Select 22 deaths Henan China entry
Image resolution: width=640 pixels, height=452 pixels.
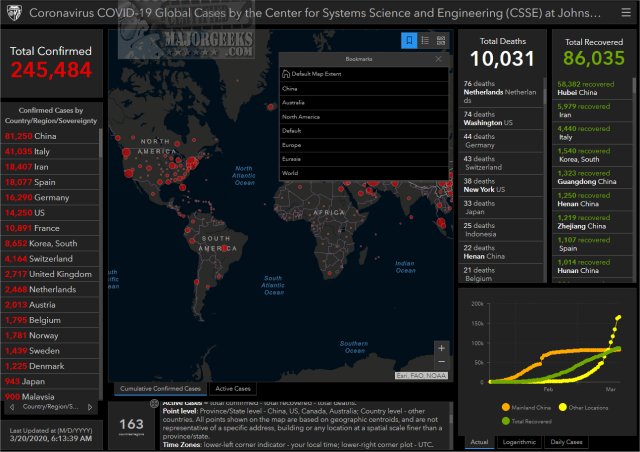[501, 252]
